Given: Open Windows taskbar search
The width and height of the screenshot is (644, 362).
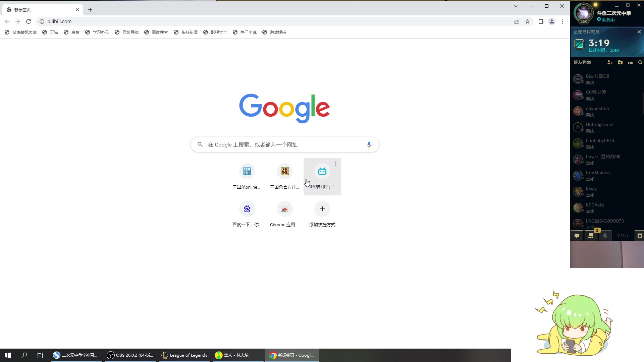Looking at the screenshot, I should [x=24, y=355].
